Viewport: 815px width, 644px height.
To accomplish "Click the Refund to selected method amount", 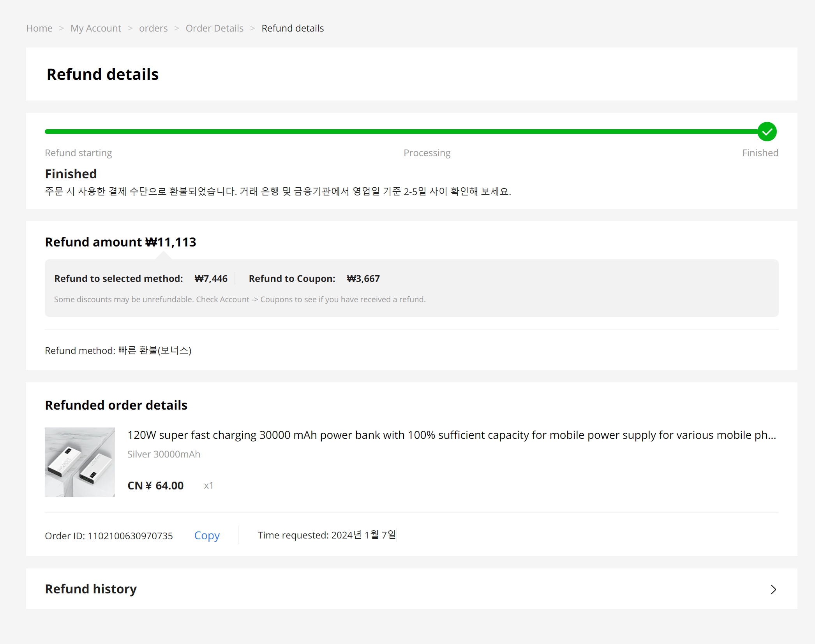I will pos(211,279).
